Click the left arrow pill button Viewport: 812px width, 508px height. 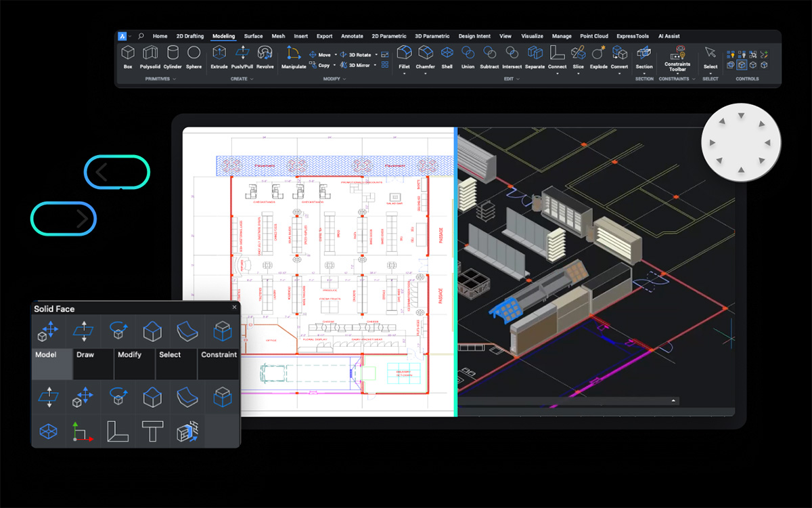click(116, 172)
